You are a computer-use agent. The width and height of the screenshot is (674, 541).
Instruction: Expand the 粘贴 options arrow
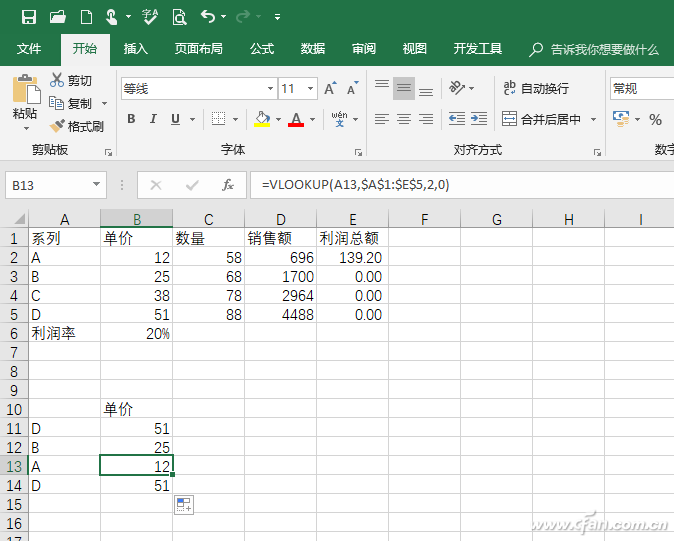coord(26,128)
